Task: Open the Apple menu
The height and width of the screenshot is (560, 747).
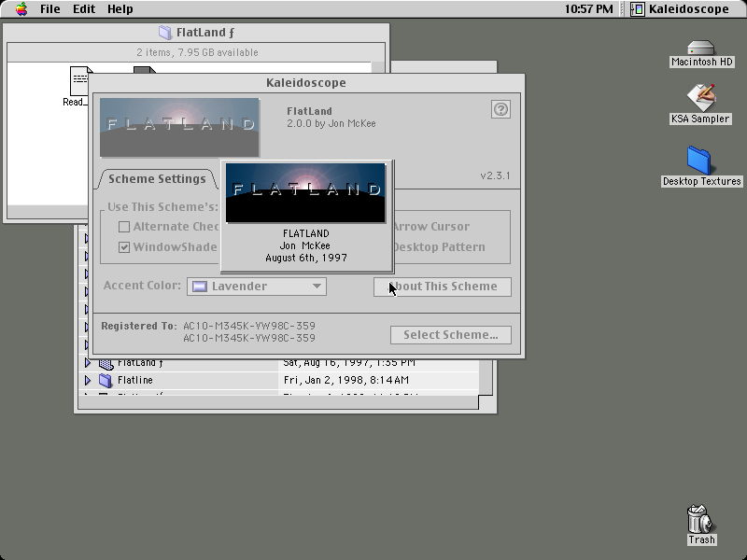Action: click(x=21, y=9)
